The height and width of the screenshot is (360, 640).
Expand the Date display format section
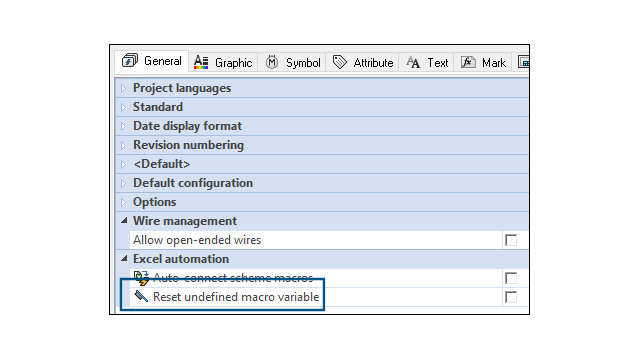coord(123,126)
